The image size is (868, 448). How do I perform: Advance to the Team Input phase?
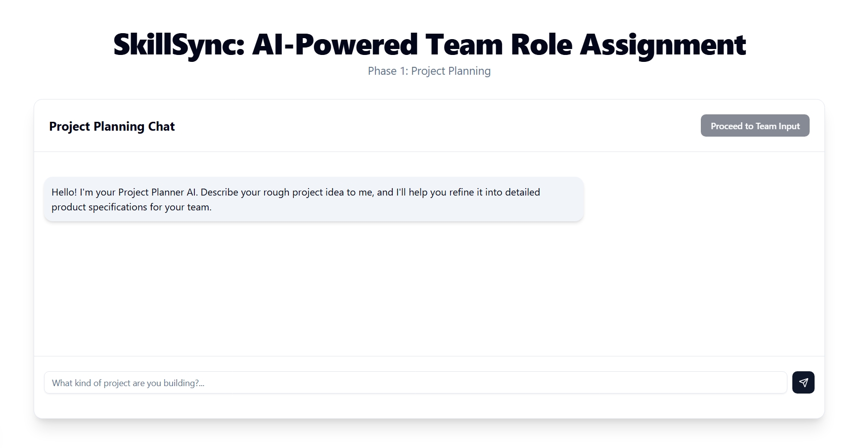tap(755, 126)
